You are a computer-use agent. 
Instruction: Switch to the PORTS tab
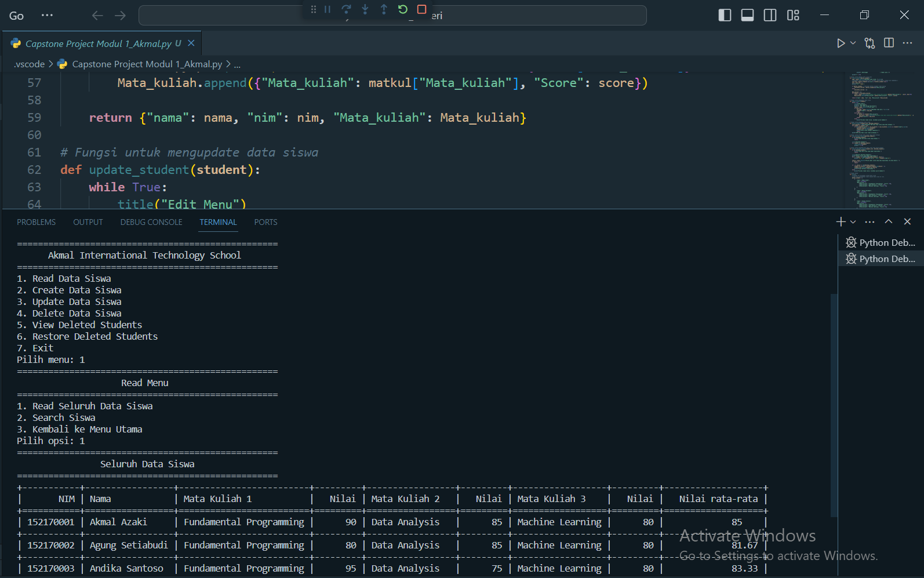click(266, 222)
